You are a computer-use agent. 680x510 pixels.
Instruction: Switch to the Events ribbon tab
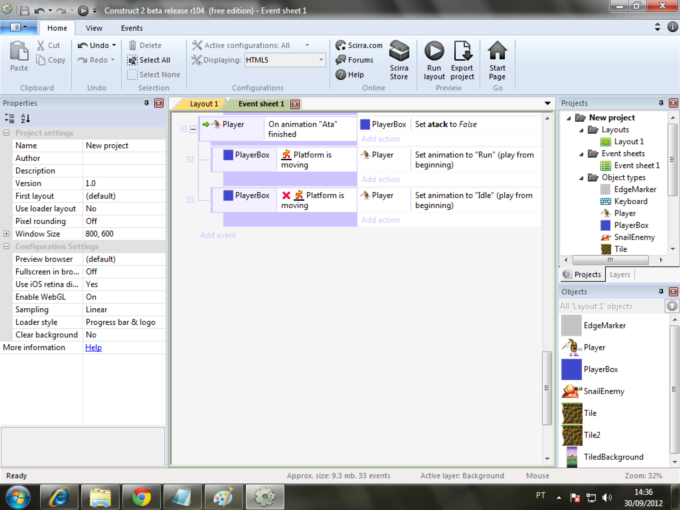pos(131,28)
